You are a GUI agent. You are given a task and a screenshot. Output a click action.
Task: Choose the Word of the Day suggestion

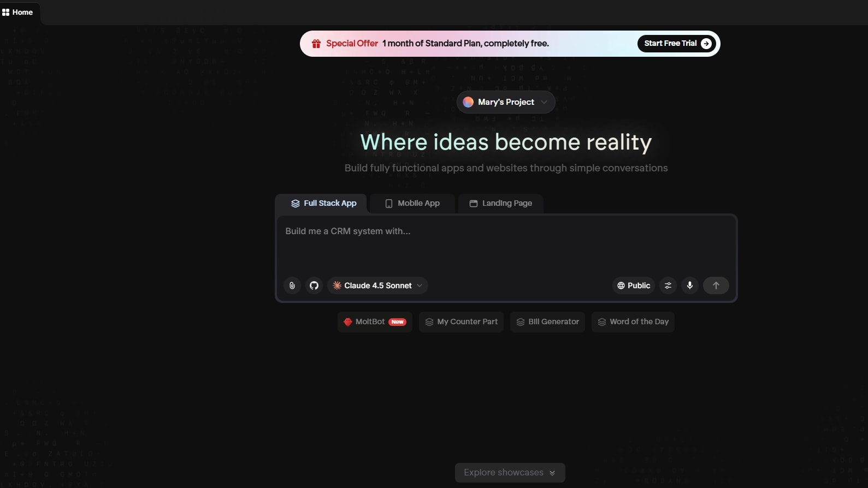[633, 322]
